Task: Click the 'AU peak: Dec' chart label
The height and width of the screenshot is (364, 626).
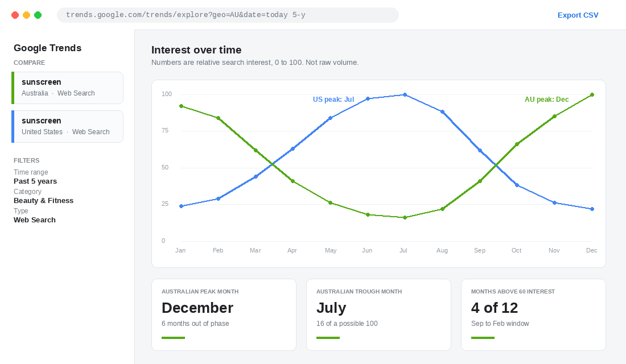Action: coord(546,100)
